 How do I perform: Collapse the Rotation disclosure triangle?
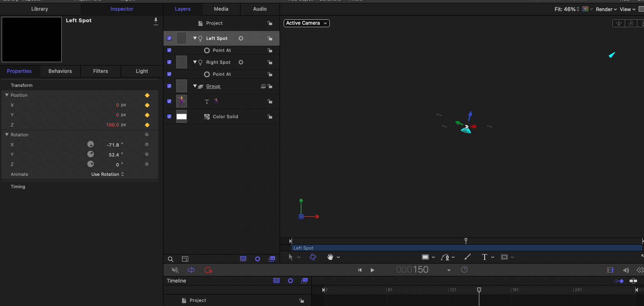[x=7, y=135]
